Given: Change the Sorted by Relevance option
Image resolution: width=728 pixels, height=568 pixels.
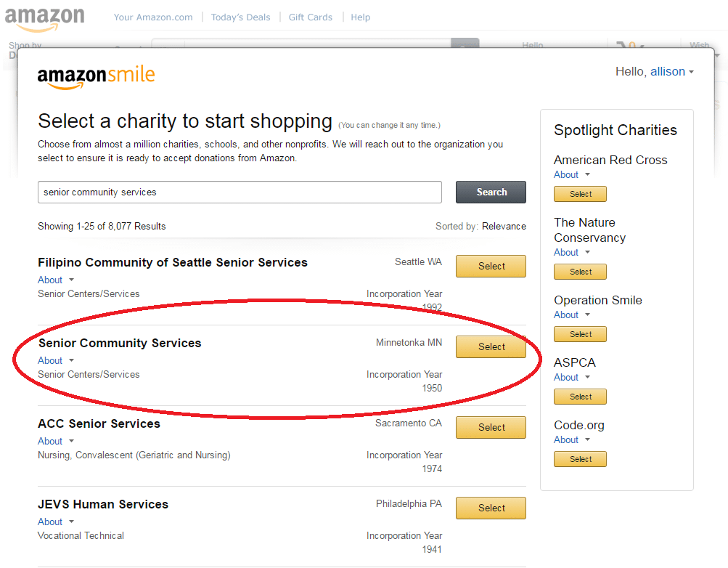Looking at the screenshot, I should (504, 227).
